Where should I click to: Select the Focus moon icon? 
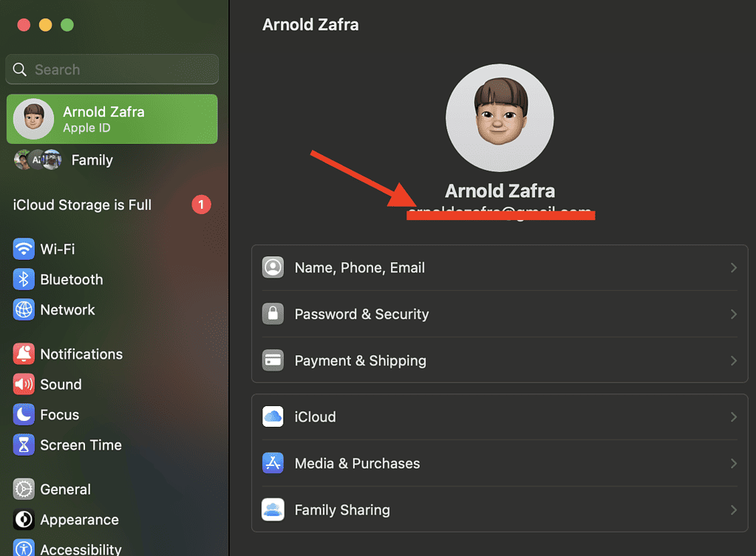24,414
